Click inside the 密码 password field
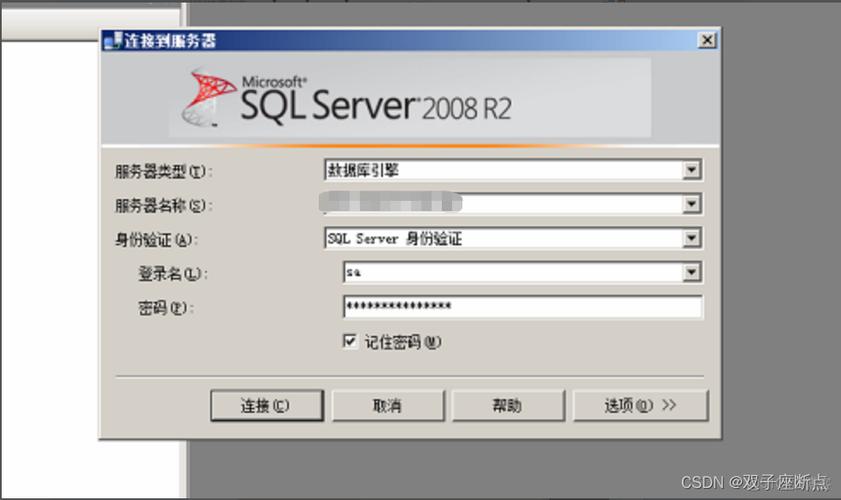 point(522,306)
